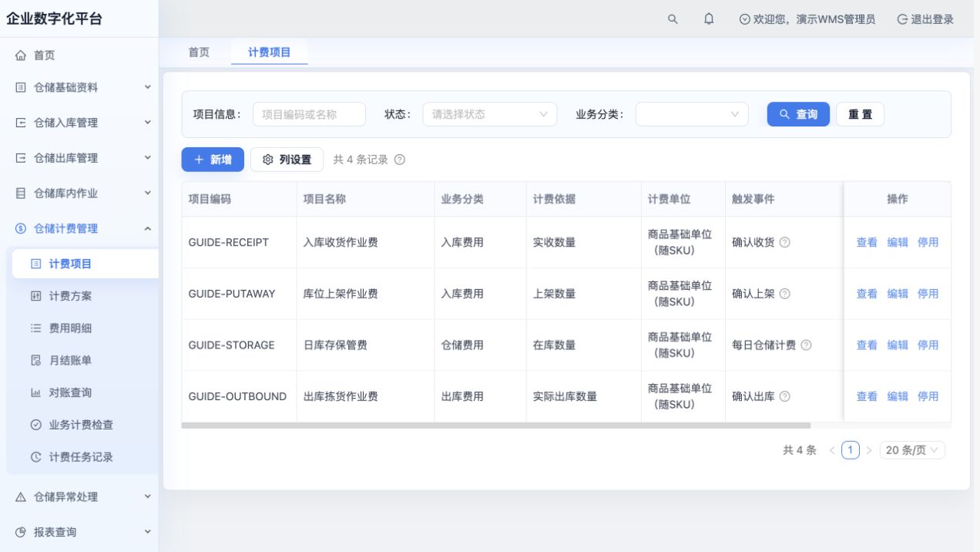Click 编辑 for GUIDE-PUTAWAY row
This screenshot has height=552, width=980.
click(898, 294)
